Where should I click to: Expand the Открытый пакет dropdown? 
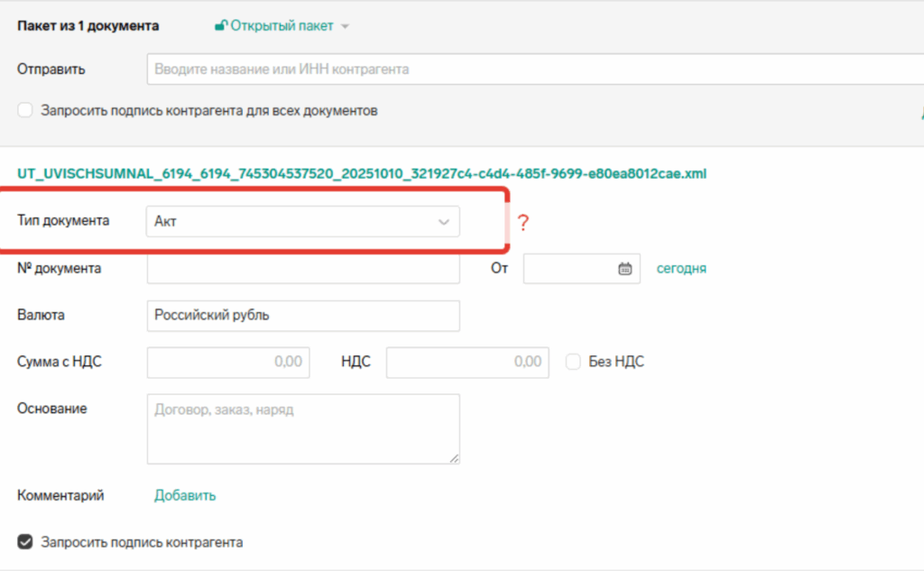point(344,26)
